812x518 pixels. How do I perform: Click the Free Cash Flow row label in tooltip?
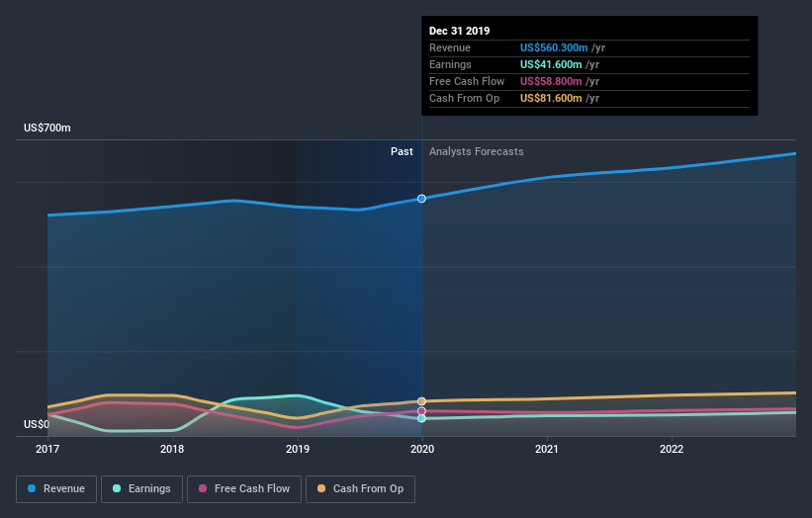coord(467,81)
